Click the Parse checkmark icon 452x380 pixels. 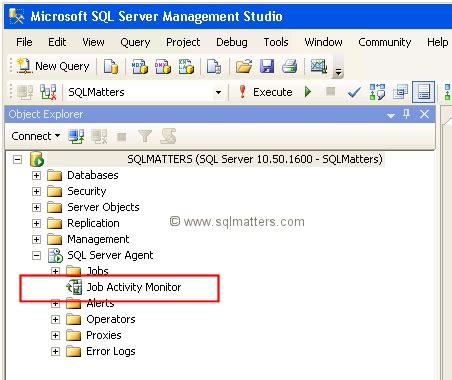pyautogui.click(x=354, y=92)
